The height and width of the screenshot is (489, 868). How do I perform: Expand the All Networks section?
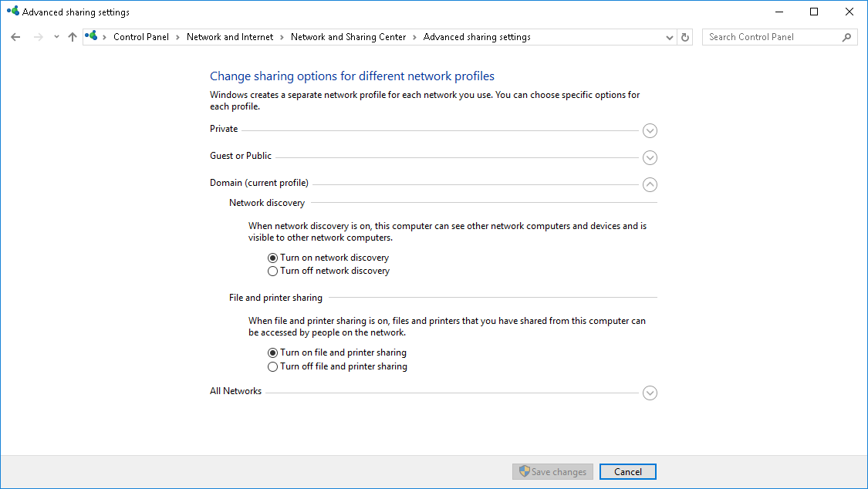click(x=650, y=393)
